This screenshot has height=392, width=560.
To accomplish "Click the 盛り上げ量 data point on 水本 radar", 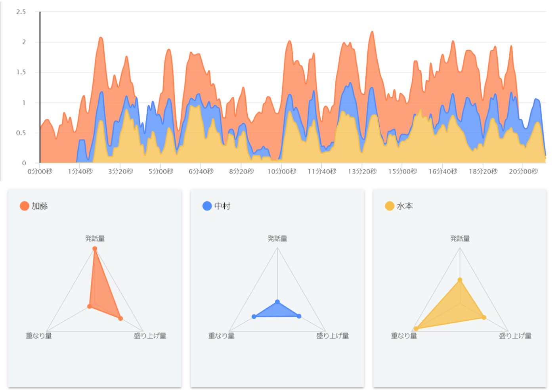I will pos(484,317).
